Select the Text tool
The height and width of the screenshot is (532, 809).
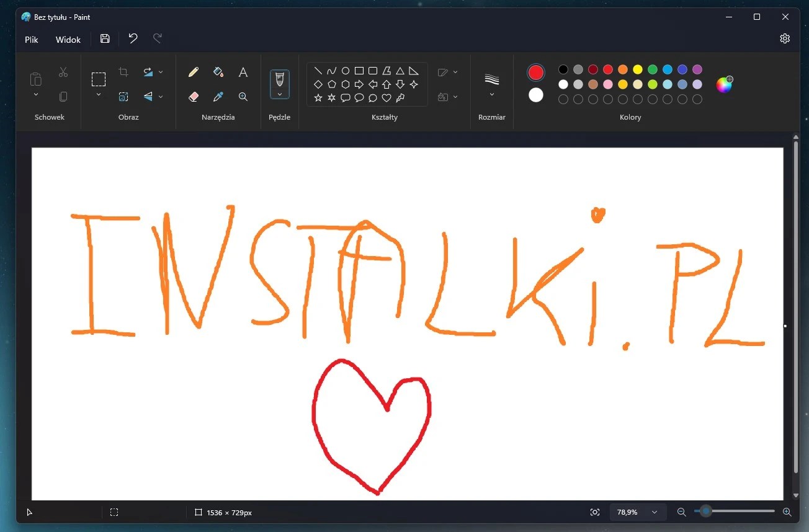tap(243, 72)
